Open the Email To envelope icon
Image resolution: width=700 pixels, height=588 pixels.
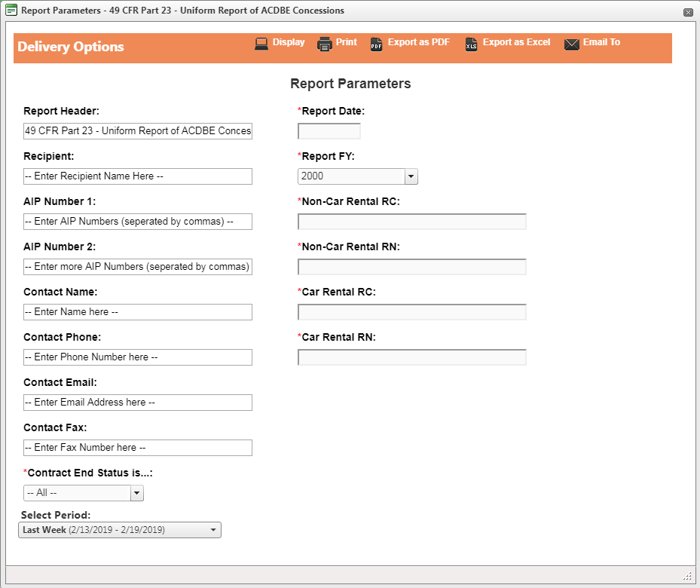click(570, 43)
